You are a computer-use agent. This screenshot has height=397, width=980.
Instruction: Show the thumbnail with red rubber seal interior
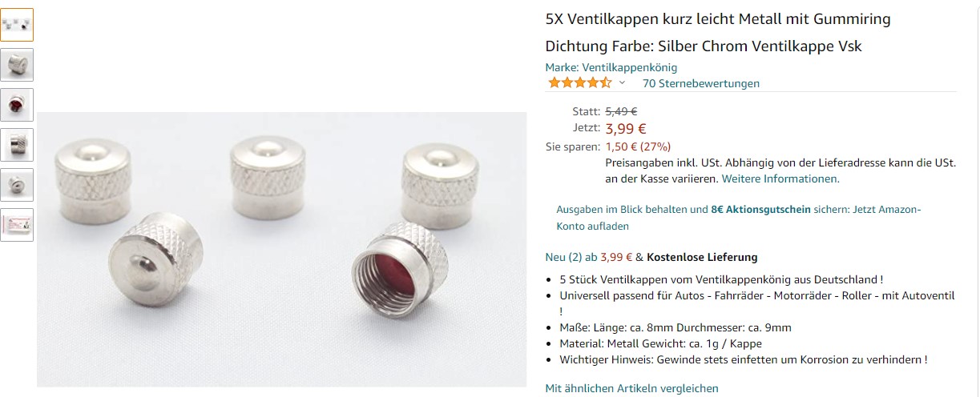(17, 105)
